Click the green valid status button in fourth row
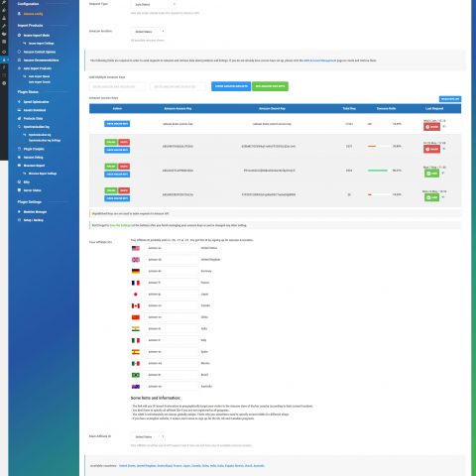Viewport: 476px width, 476px height. 432,197
